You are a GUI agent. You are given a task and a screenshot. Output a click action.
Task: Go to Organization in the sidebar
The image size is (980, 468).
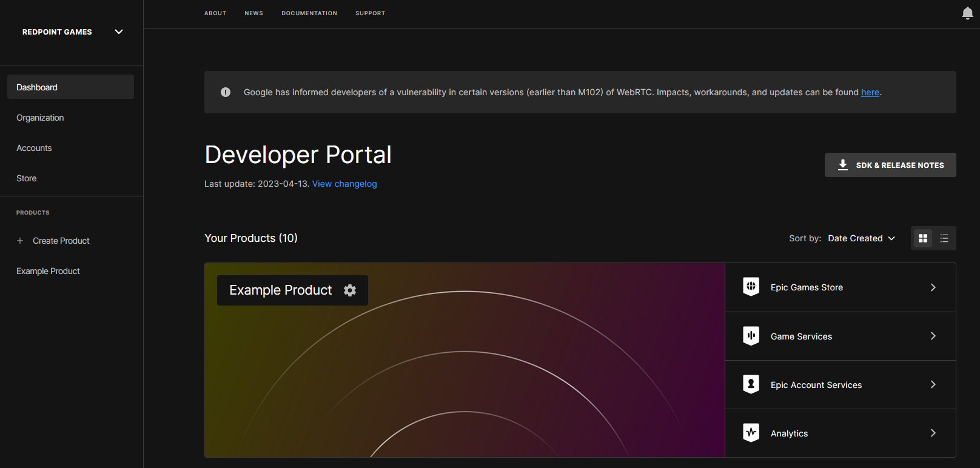click(40, 118)
